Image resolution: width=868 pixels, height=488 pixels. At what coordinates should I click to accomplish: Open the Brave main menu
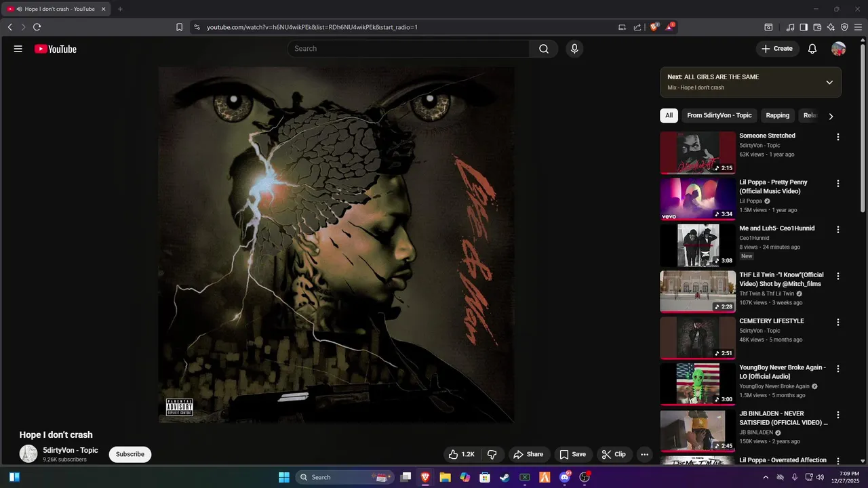[858, 27]
